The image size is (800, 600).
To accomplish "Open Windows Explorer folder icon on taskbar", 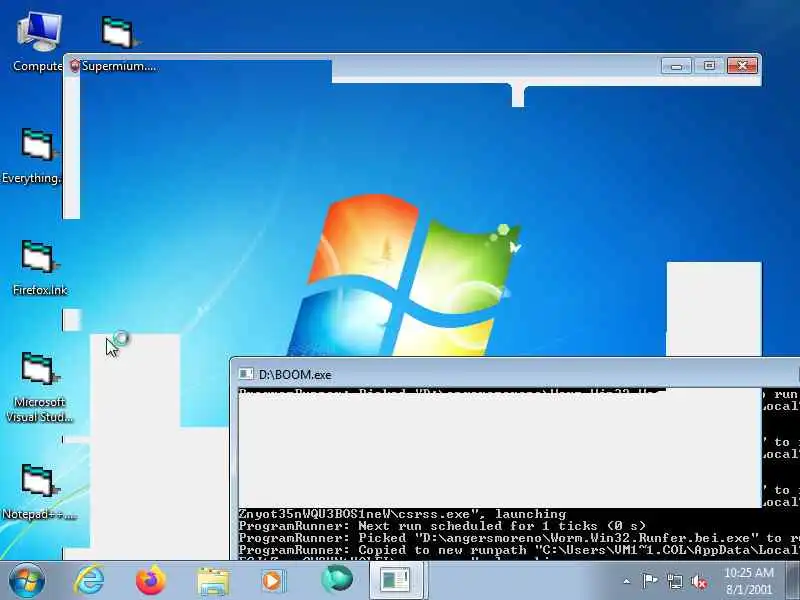I will pyautogui.click(x=213, y=581).
